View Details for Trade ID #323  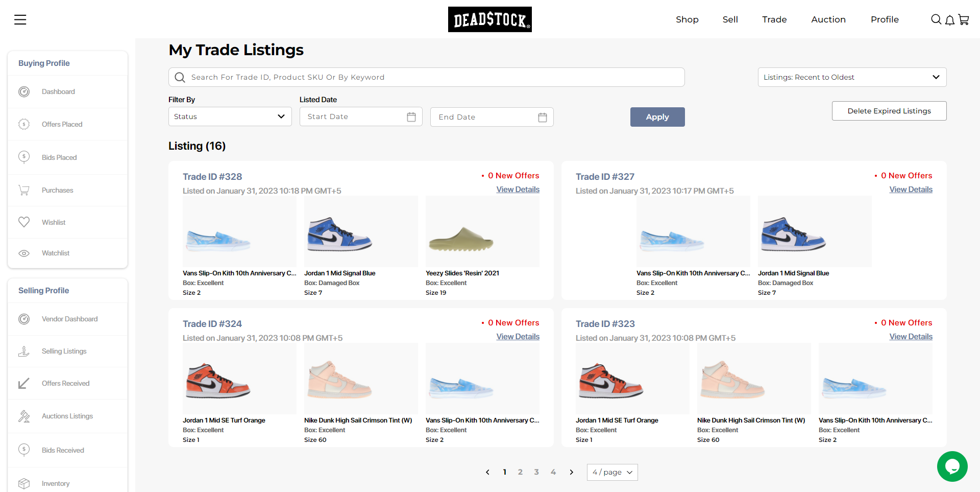tap(911, 337)
